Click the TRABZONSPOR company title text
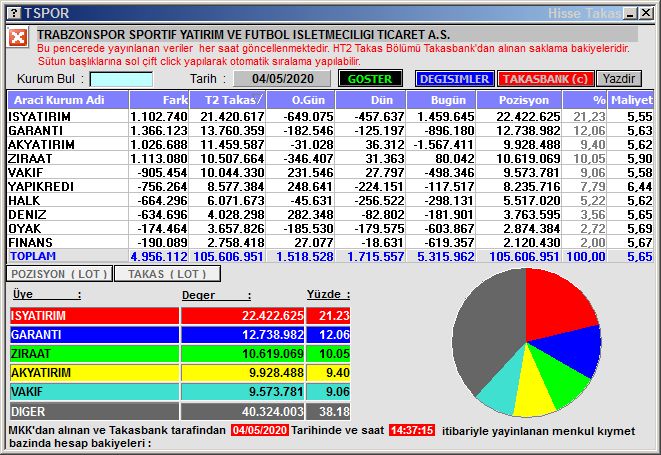 tap(243, 35)
